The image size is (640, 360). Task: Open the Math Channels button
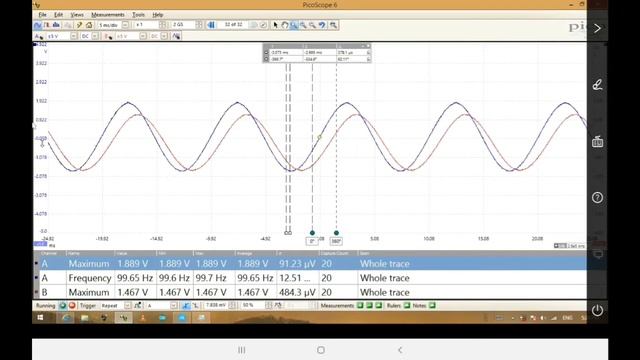pyautogui.click(x=176, y=36)
